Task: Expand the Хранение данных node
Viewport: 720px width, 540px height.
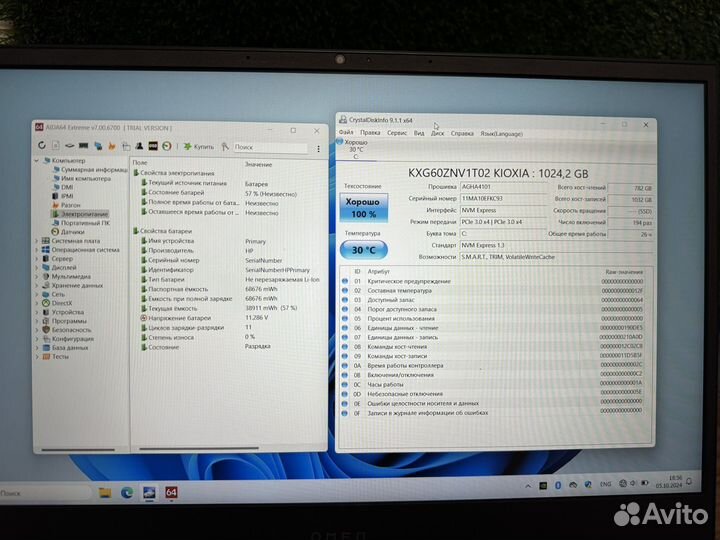Action: point(37,285)
